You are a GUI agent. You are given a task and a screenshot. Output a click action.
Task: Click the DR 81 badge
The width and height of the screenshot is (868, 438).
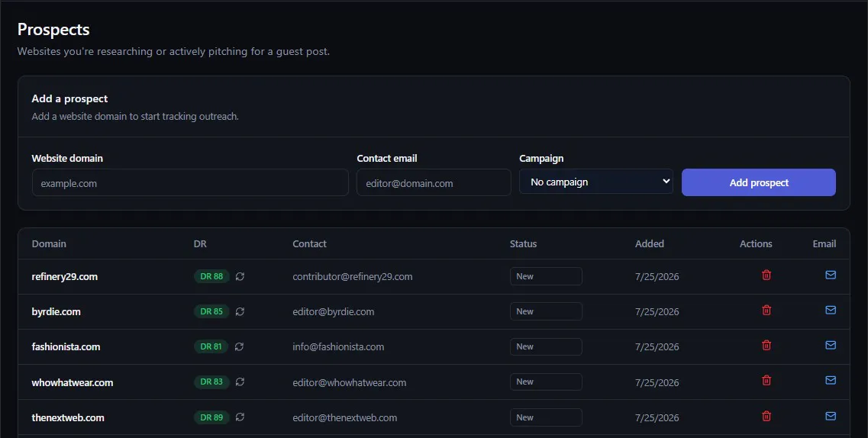coord(211,346)
